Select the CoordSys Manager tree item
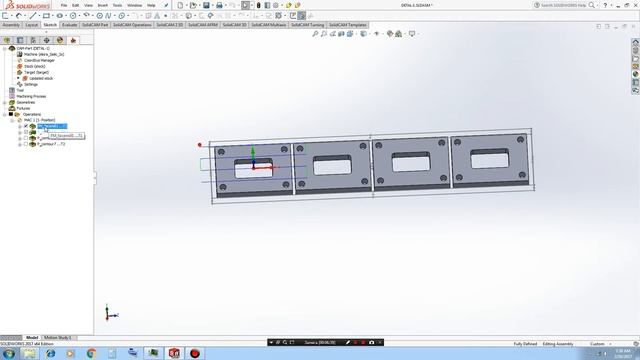Viewport: 640px width, 360px height. coord(39,60)
